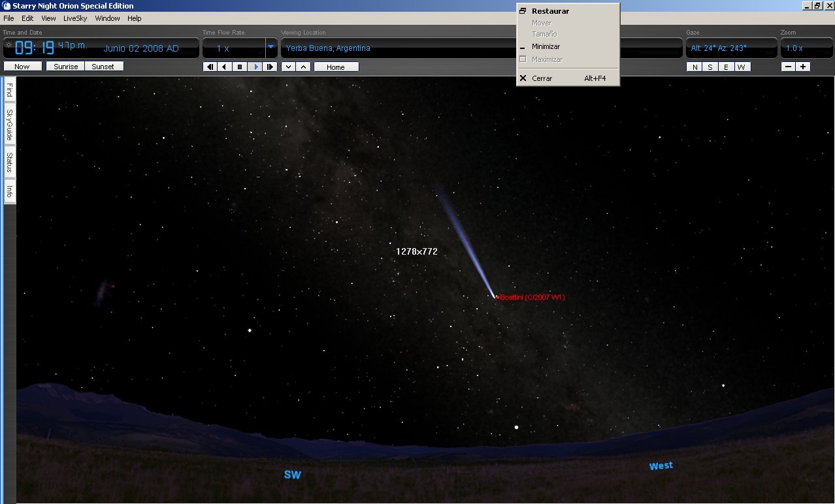Choose Minimizar from the system menu

point(568,46)
